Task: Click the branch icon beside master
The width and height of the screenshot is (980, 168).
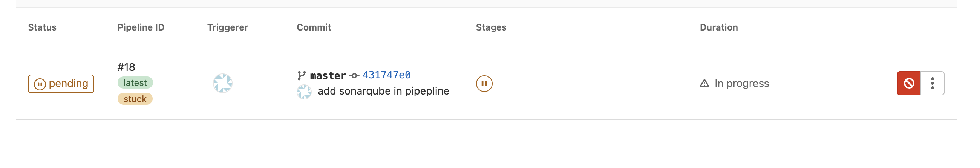Action: pos(301,76)
